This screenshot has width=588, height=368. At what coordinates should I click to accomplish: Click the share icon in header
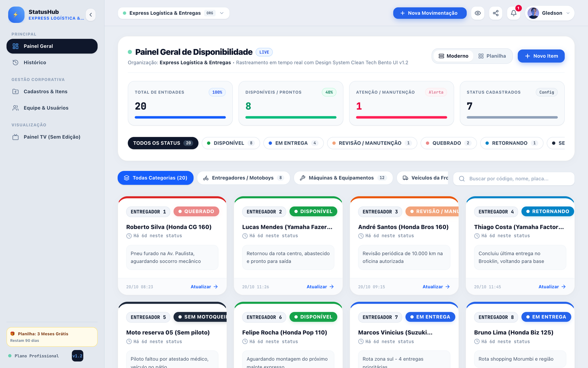[496, 13]
